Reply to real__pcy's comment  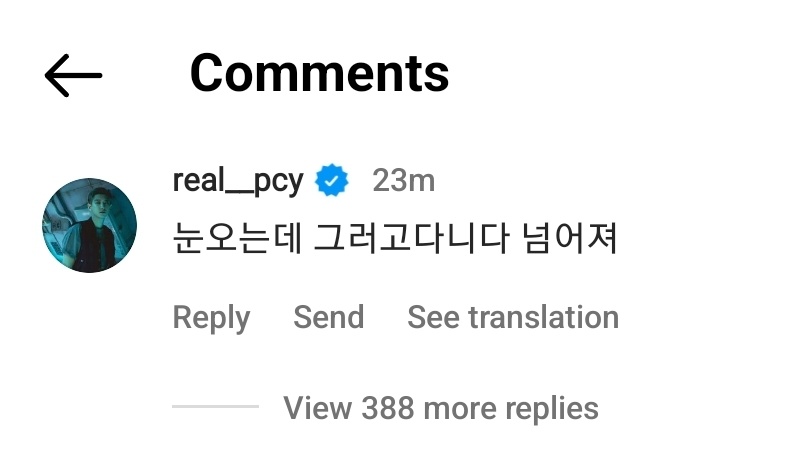211,317
